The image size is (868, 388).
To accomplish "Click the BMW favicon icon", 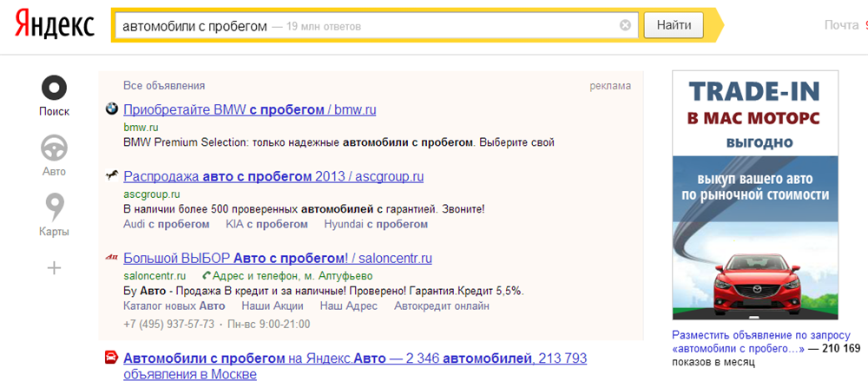I will (111, 109).
